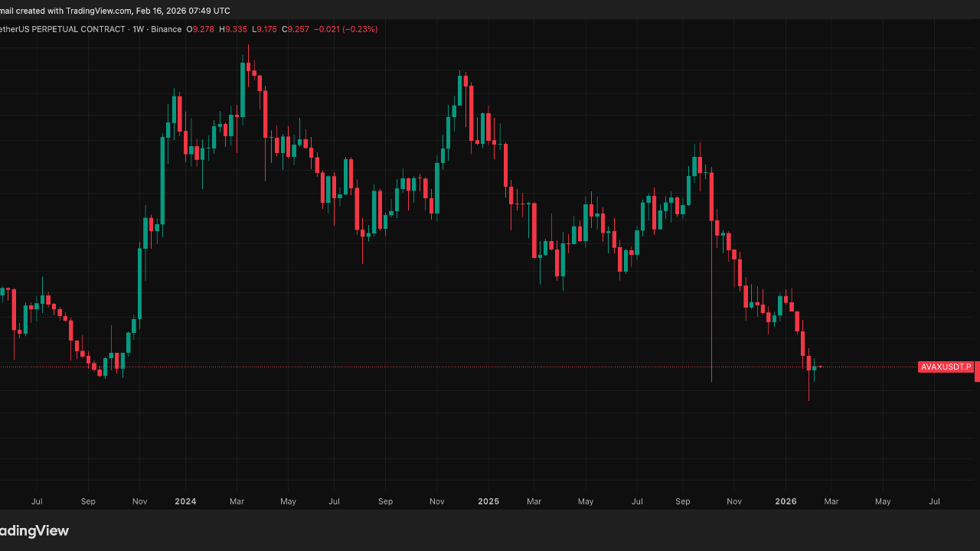Image resolution: width=980 pixels, height=551 pixels.
Task: Click the 1W interval in chart title
Action: pos(139,29)
